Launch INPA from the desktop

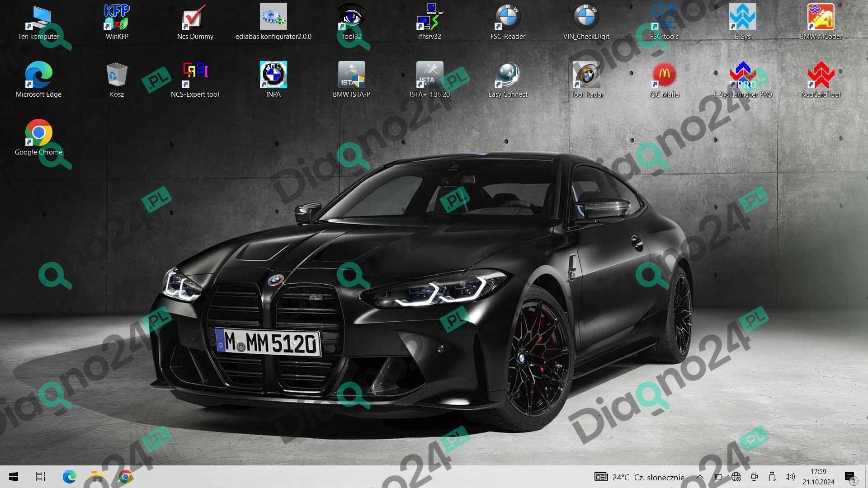(x=273, y=80)
